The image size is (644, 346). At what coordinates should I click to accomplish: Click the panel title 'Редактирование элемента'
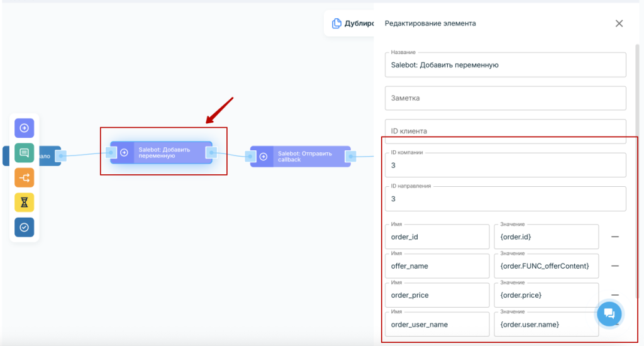coord(430,23)
